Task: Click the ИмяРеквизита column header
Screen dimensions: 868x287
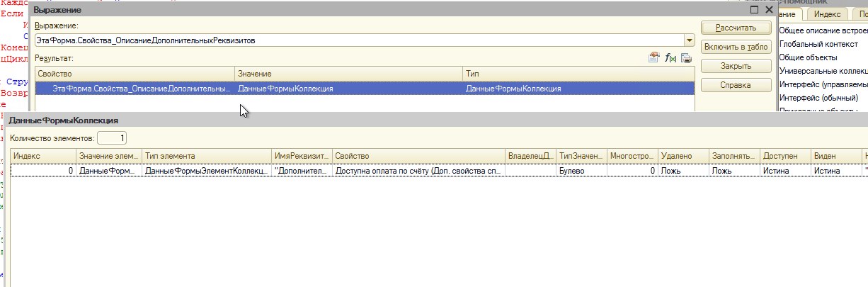Action: [x=302, y=155]
